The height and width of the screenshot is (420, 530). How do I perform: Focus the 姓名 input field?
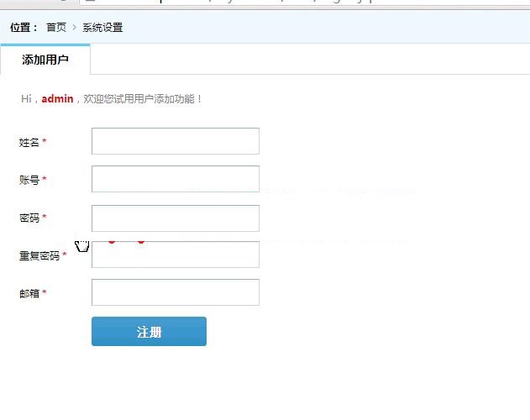(x=176, y=141)
